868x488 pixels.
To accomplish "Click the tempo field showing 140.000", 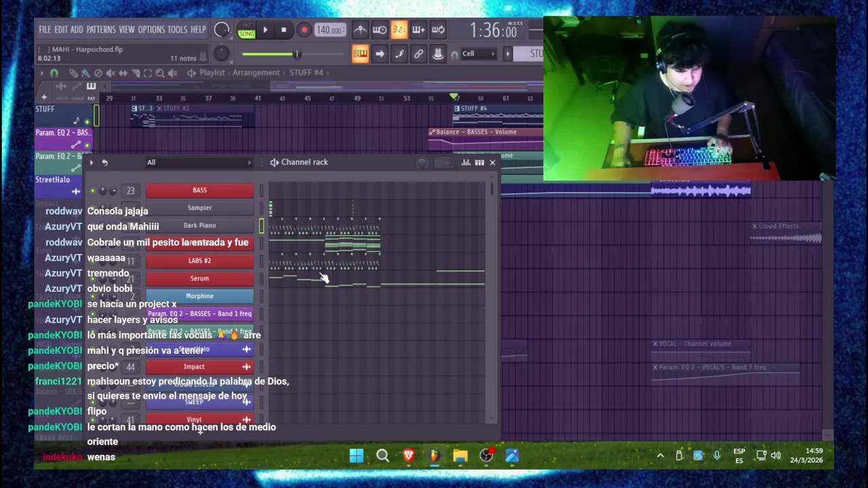I will [330, 30].
